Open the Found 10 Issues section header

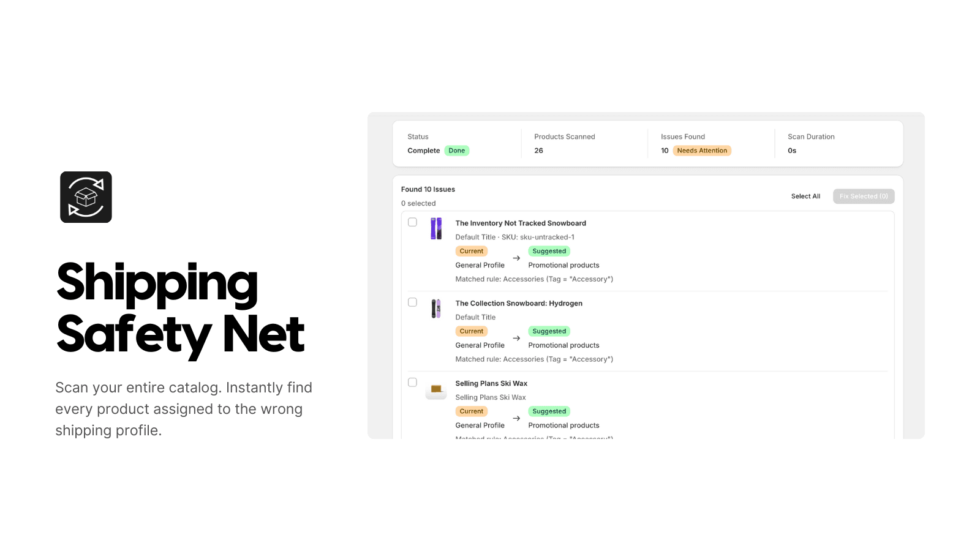[428, 189]
